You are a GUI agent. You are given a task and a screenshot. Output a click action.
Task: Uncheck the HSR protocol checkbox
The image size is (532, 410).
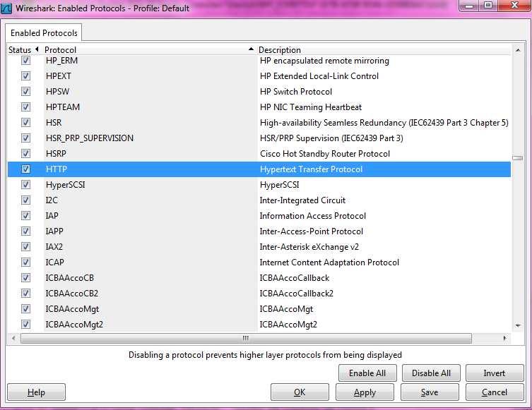[x=25, y=122]
